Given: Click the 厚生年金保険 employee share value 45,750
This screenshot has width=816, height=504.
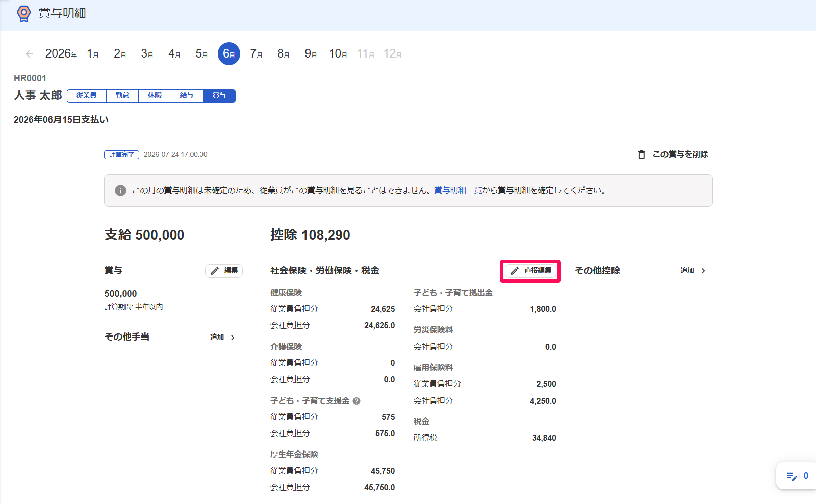Looking at the screenshot, I should [383, 471].
